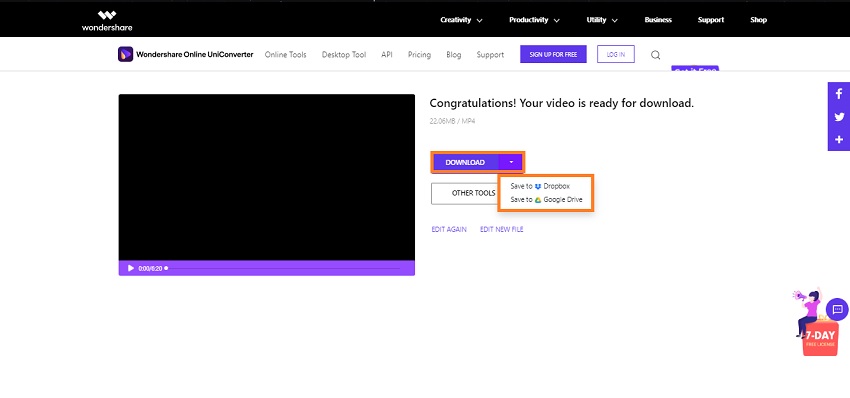Play the video preview
Viewport: 850px width, 398px height.
(x=131, y=268)
